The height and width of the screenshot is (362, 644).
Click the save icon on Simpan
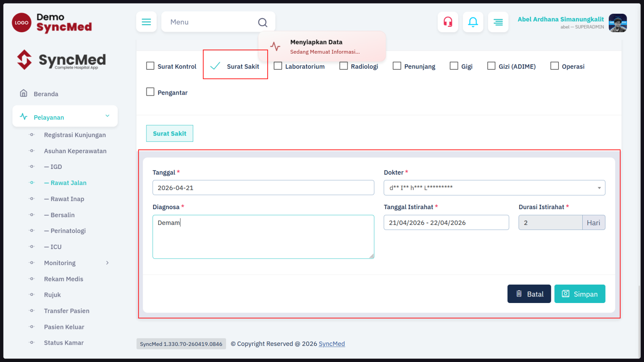click(565, 293)
